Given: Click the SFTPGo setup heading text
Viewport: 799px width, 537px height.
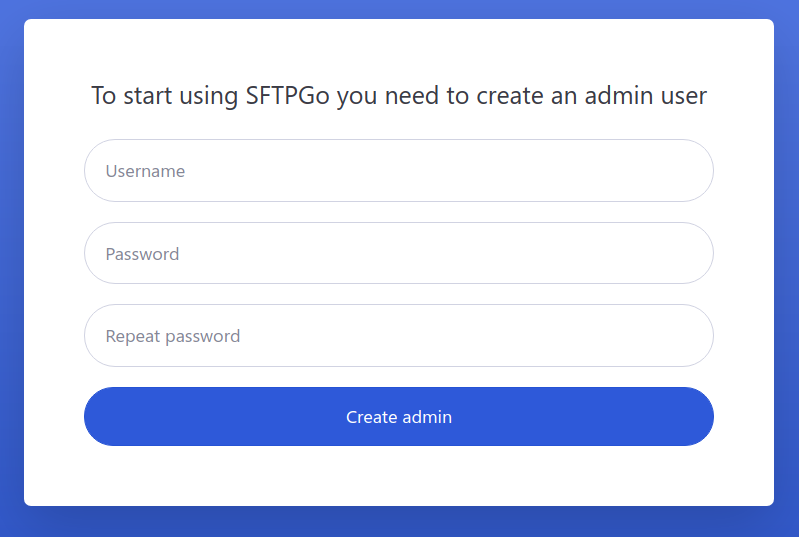Looking at the screenshot, I should coord(398,96).
